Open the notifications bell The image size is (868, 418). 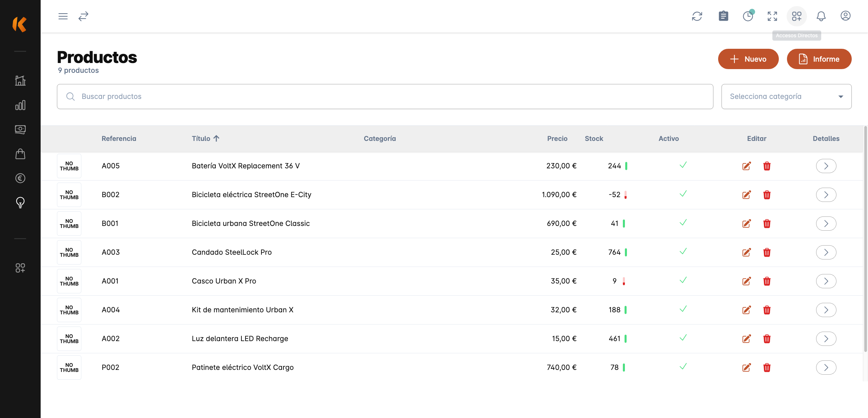(x=821, y=16)
